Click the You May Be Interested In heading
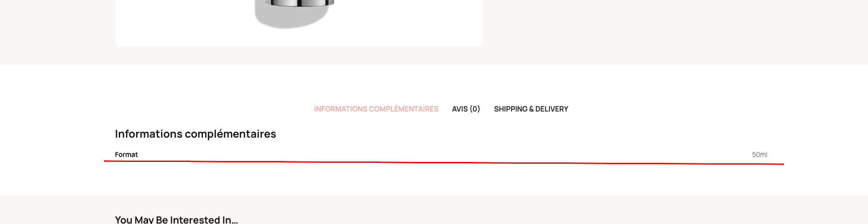The width and height of the screenshot is (868, 224). tap(176, 220)
